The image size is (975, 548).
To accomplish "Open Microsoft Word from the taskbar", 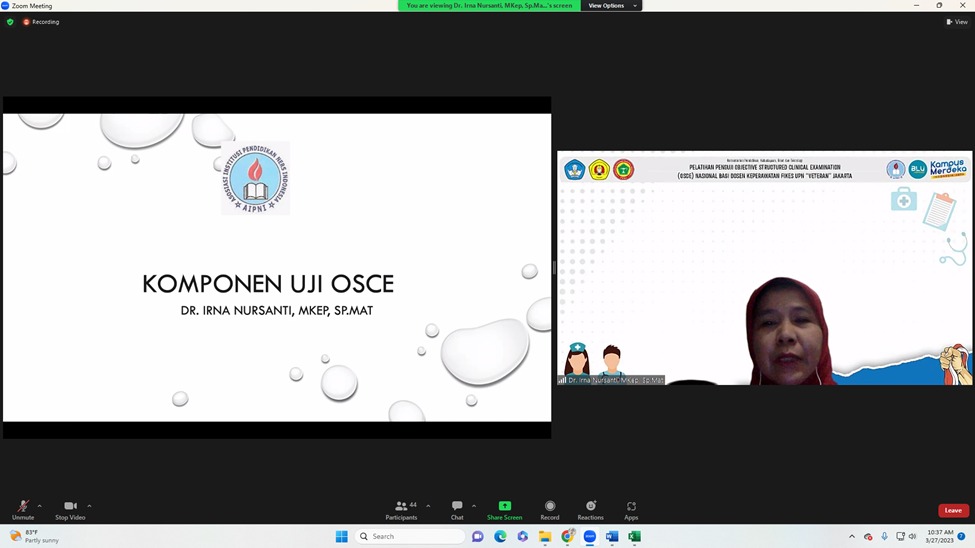I will coord(612,537).
